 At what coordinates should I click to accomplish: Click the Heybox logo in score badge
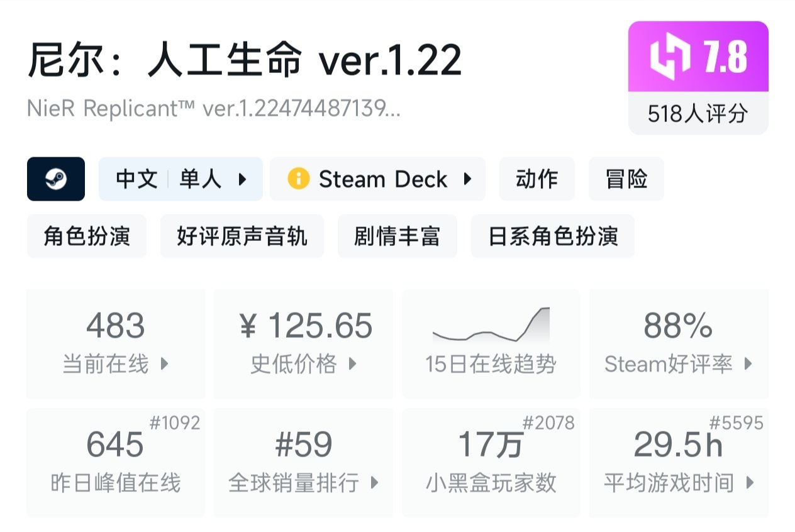[x=670, y=58]
